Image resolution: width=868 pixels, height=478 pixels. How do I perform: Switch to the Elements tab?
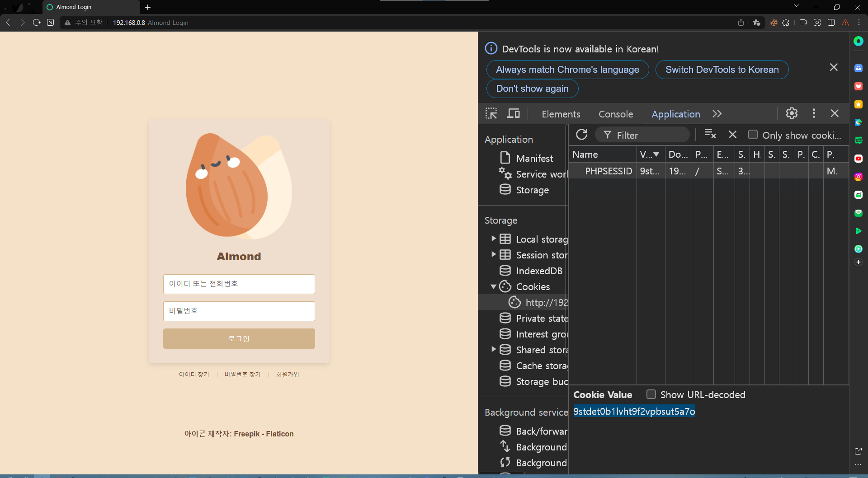(x=561, y=114)
